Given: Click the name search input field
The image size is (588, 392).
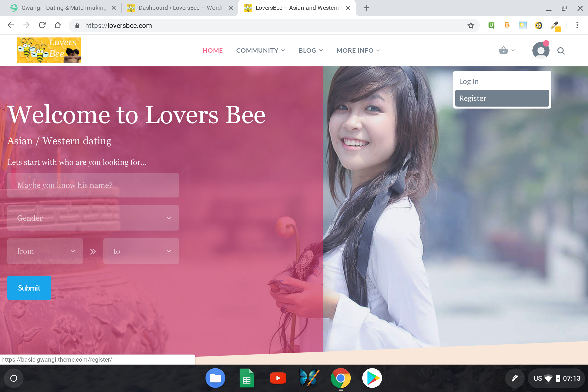Looking at the screenshot, I should pos(93,185).
